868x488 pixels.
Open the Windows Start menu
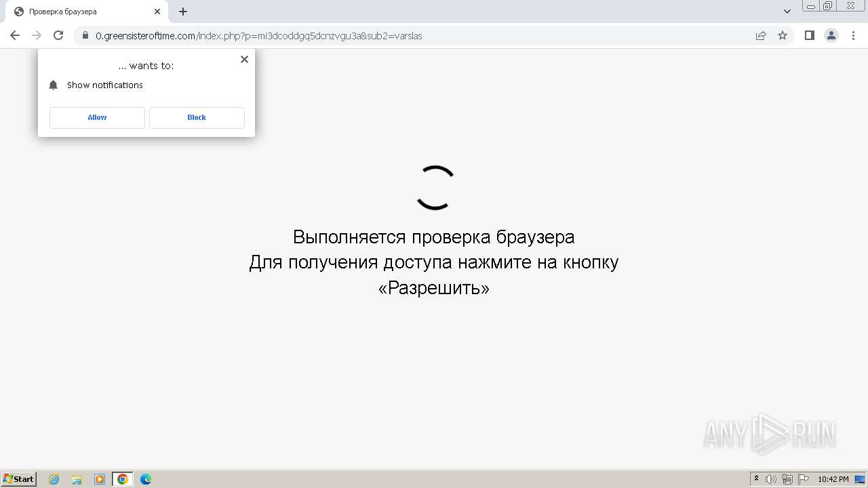(18, 479)
